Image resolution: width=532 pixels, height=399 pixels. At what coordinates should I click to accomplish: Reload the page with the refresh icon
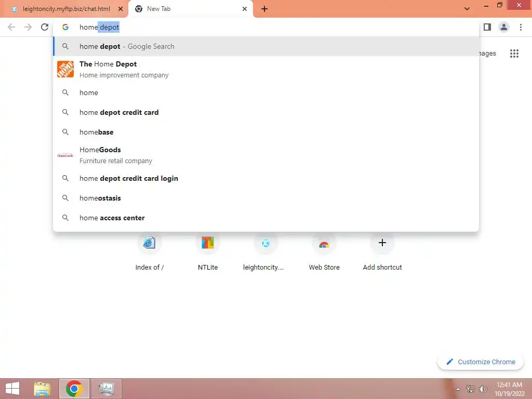45,27
